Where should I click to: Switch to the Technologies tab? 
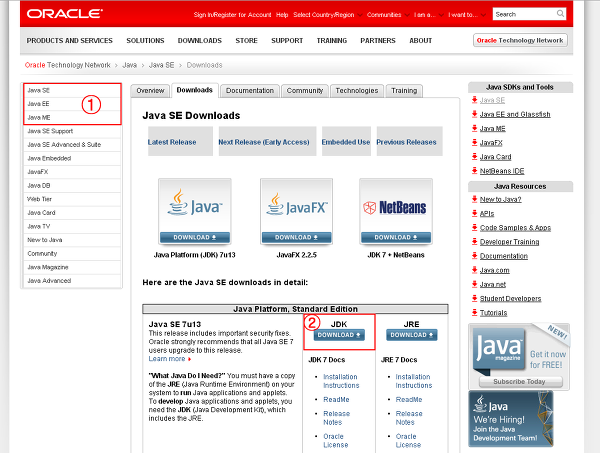click(357, 91)
